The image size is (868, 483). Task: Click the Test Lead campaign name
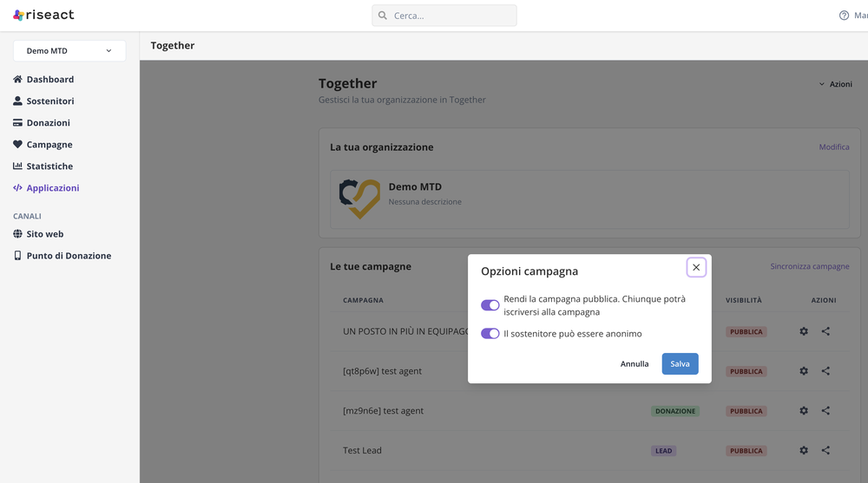coord(362,450)
